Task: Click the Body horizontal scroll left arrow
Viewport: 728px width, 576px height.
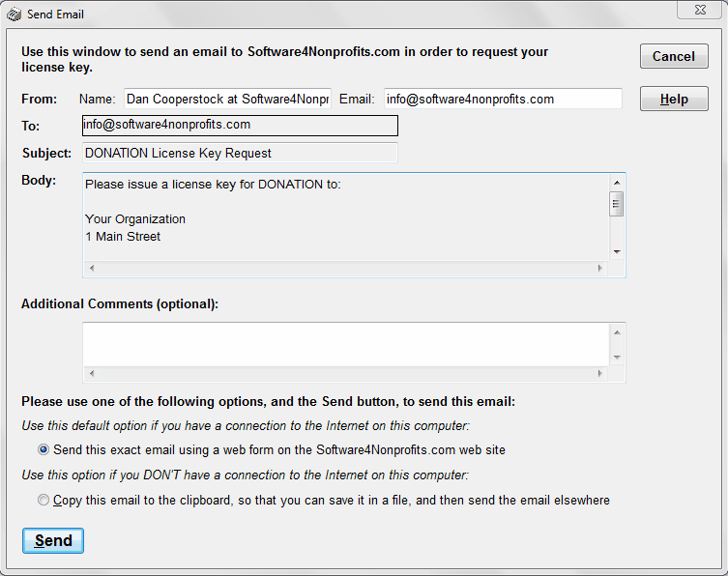Action: pyautogui.click(x=92, y=268)
